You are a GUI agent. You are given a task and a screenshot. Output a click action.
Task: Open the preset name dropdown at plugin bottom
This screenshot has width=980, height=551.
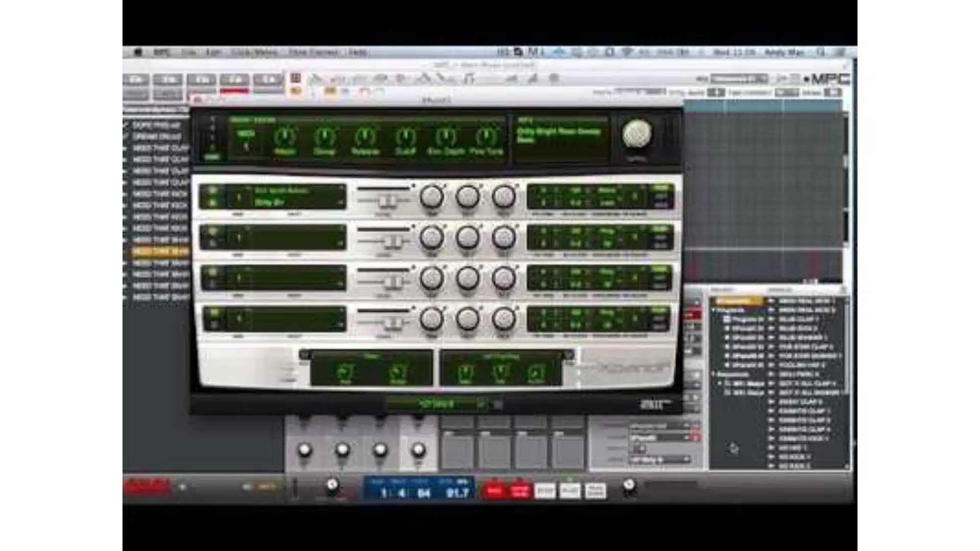[436, 404]
